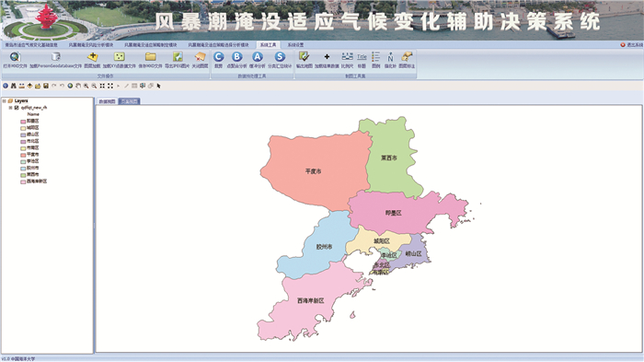The image size is (644, 362).
Task: Open the 打开MXD文件 globe icon
Action: pos(15,57)
